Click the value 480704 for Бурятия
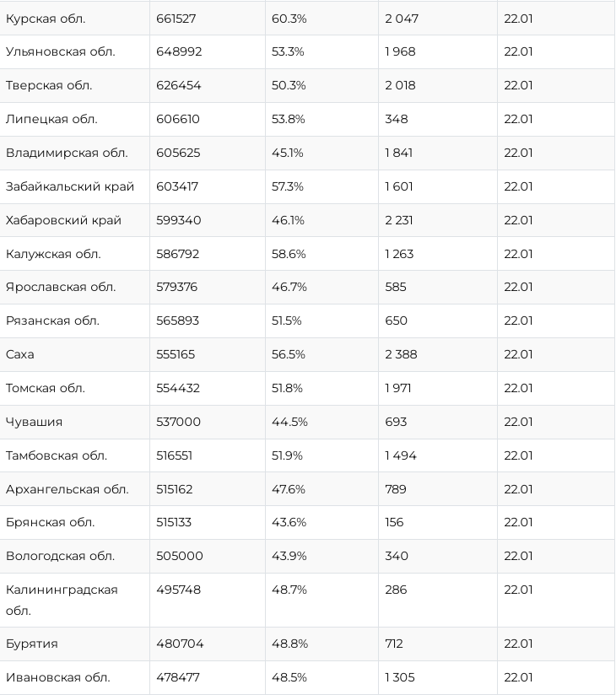 (x=179, y=644)
